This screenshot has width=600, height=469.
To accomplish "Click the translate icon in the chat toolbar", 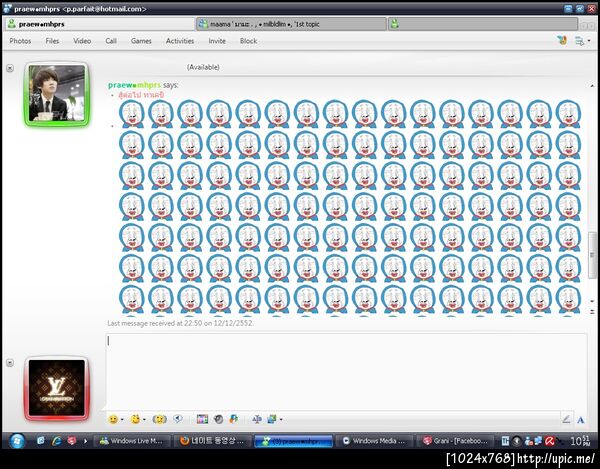I will [257, 419].
